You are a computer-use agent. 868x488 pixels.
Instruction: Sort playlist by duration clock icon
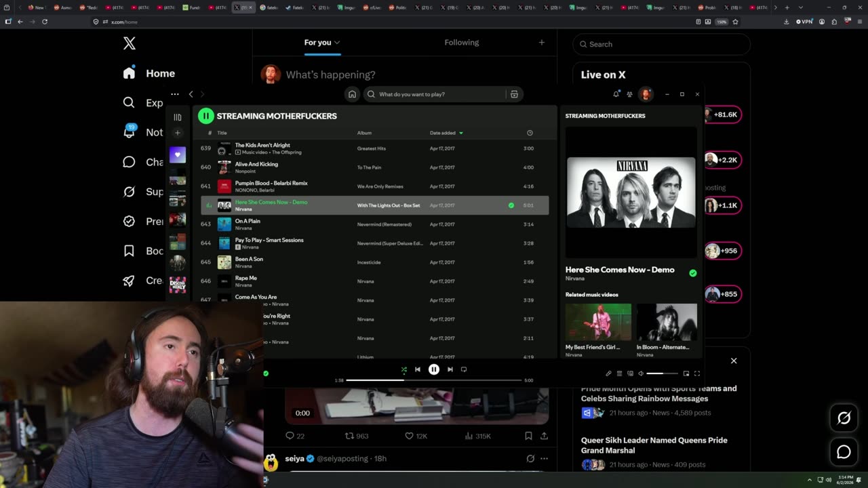point(530,133)
